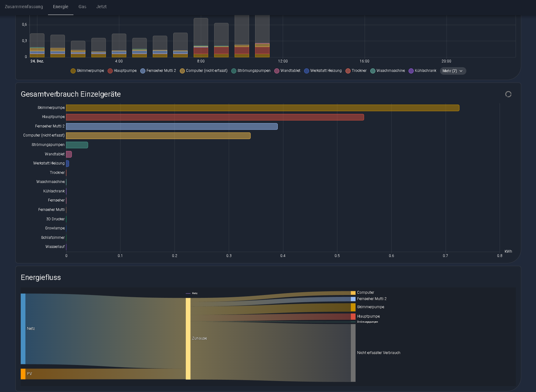This screenshot has width=536, height=392.
Task: Toggle Trockner legend entry
Action: pos(356,71)
